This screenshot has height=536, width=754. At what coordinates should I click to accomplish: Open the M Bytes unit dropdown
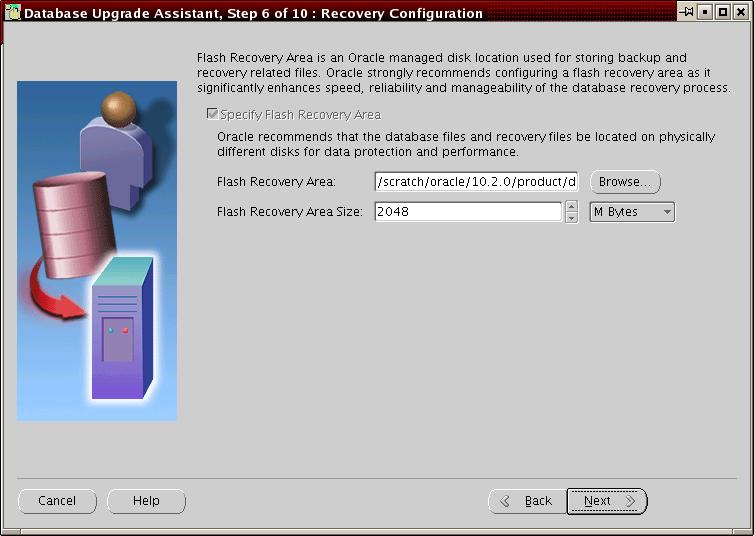632,212
